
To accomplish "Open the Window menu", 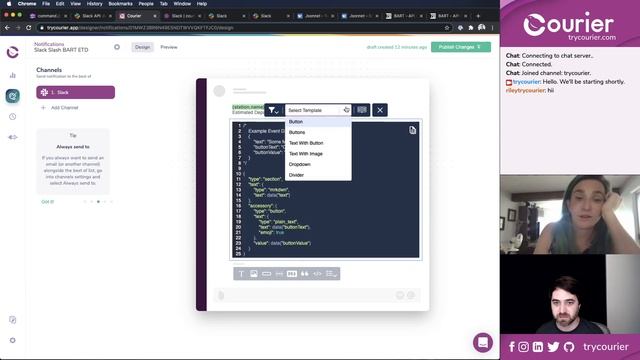I will click(x=182, y=4).
